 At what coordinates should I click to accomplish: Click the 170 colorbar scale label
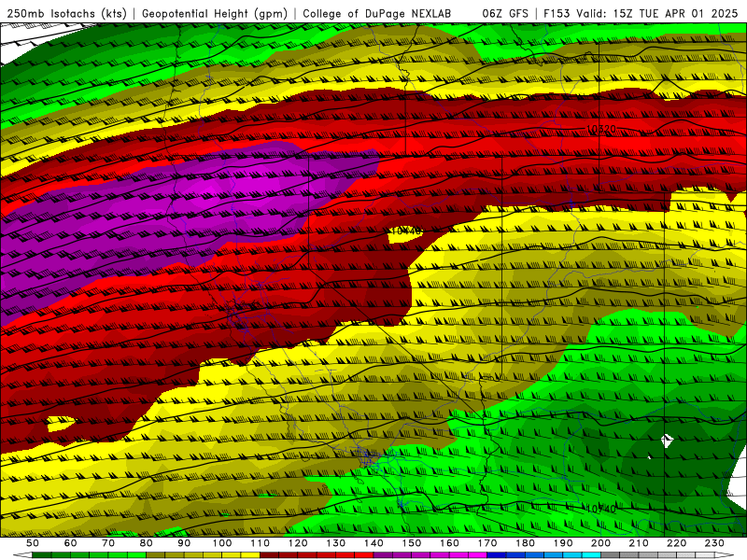(486, 543)
